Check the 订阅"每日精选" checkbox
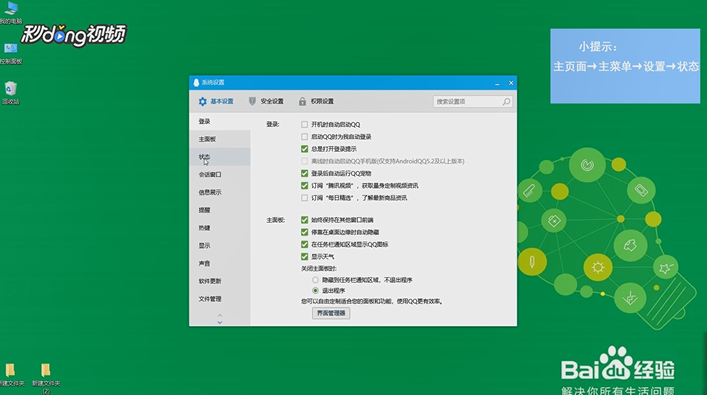This screenshot has width=707, height=395. tap(304, 198)
